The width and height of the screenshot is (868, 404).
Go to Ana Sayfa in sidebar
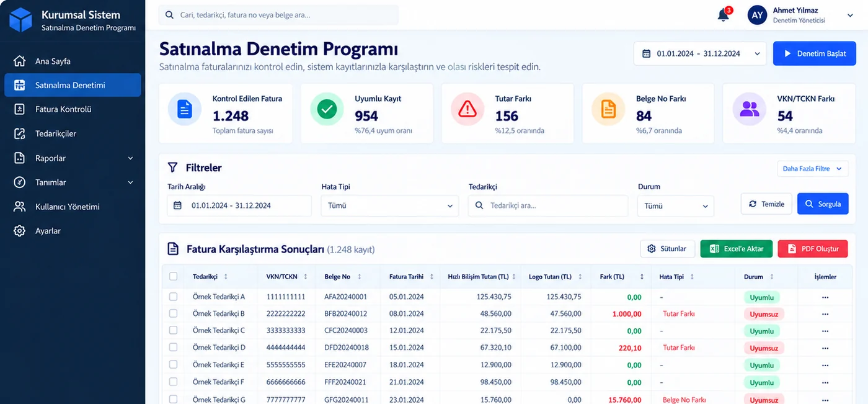(73, 61)
